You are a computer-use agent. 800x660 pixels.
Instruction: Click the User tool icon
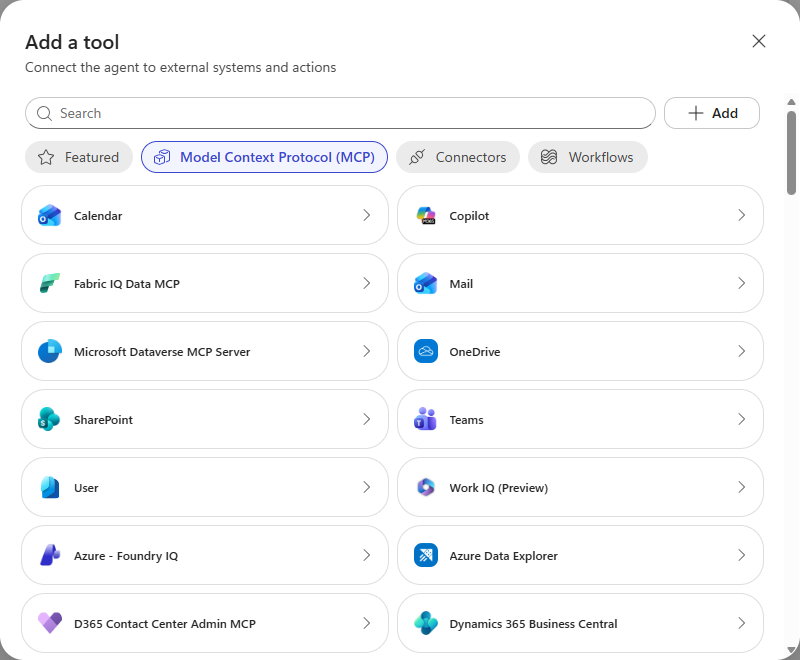point(49,487)
